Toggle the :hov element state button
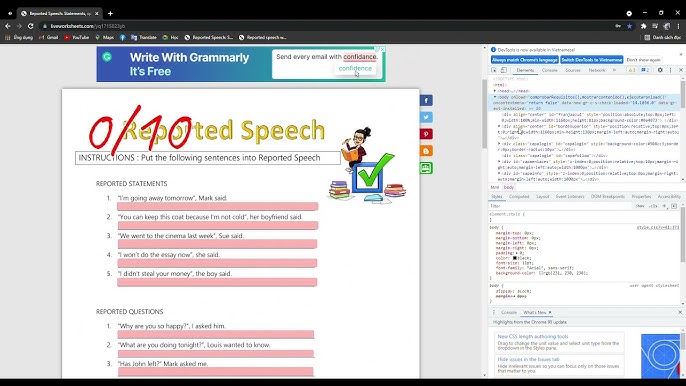 pos(640,206)
